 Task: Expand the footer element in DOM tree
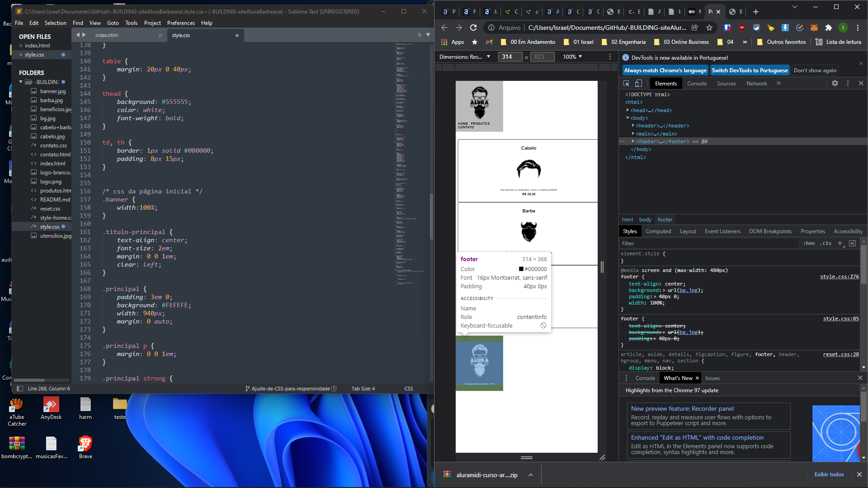coord(633,141)
